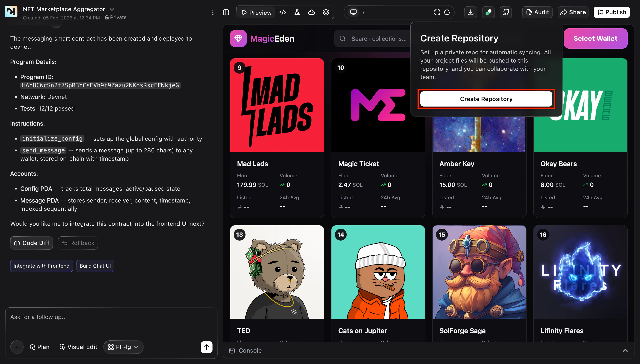Enter fullscreen preview mode
Screen dimensions: 640x364
[x=437, y=12]
